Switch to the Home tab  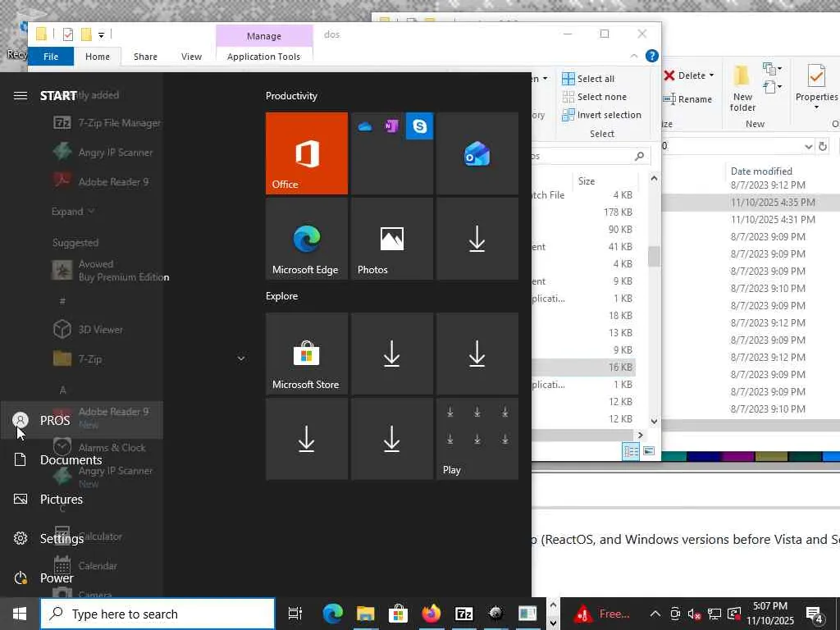click(98, 57)
